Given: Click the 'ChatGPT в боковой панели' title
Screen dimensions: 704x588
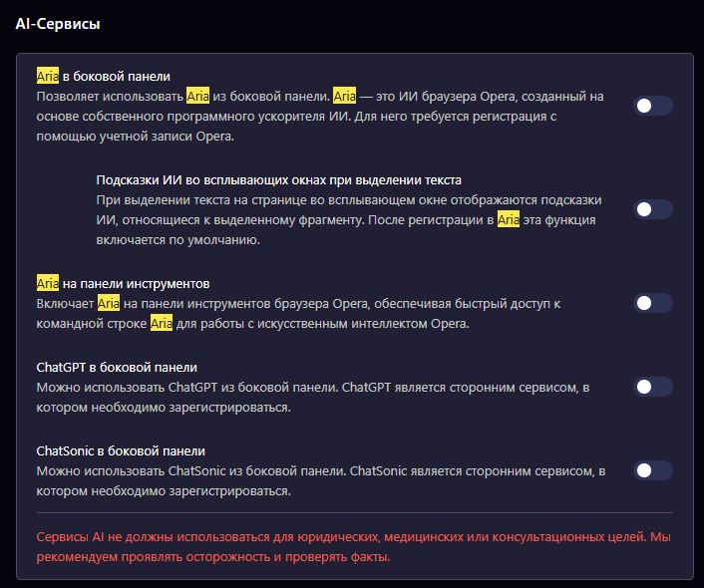Looking at the screenshot, I should coord(117,367).
